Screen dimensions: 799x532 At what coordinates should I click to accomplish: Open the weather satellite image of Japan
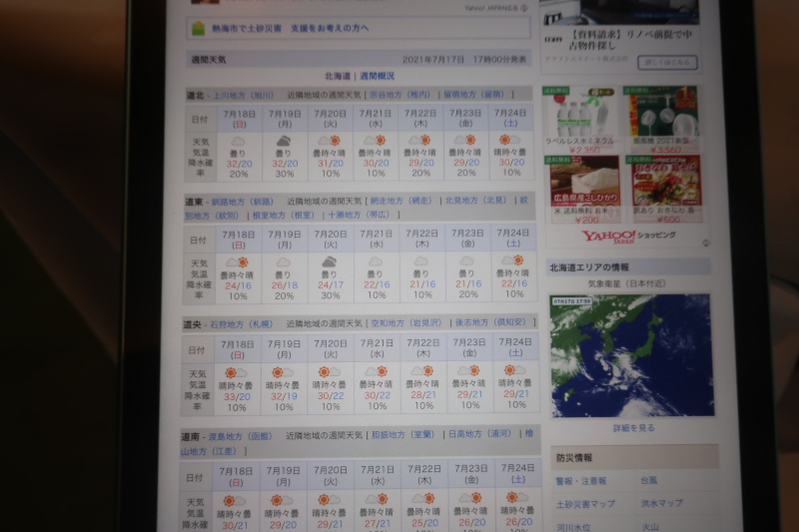pos(631,354)
